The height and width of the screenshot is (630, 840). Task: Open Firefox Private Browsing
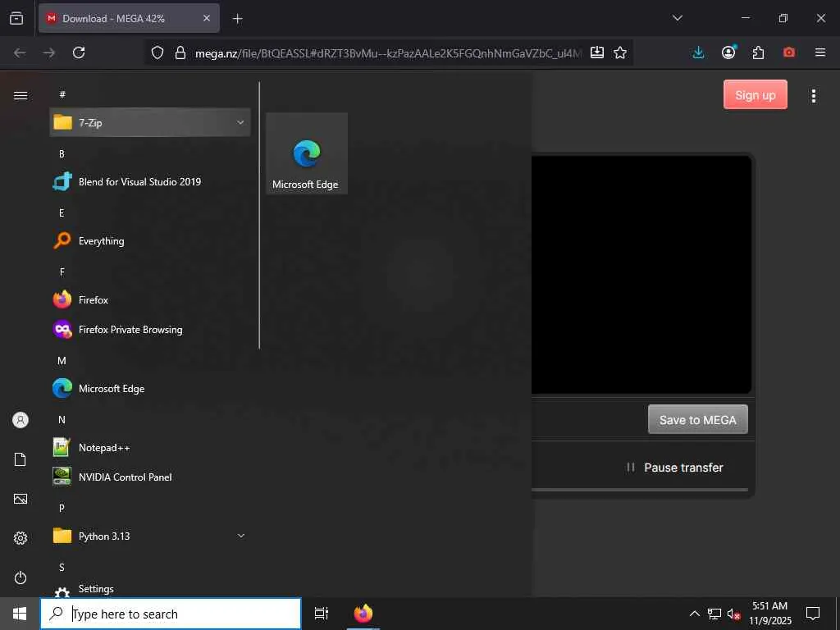click(x=150, y=330)
